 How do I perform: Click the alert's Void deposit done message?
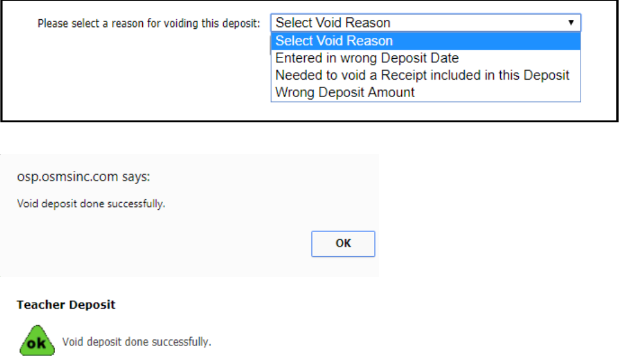click(x=91, y=204)
